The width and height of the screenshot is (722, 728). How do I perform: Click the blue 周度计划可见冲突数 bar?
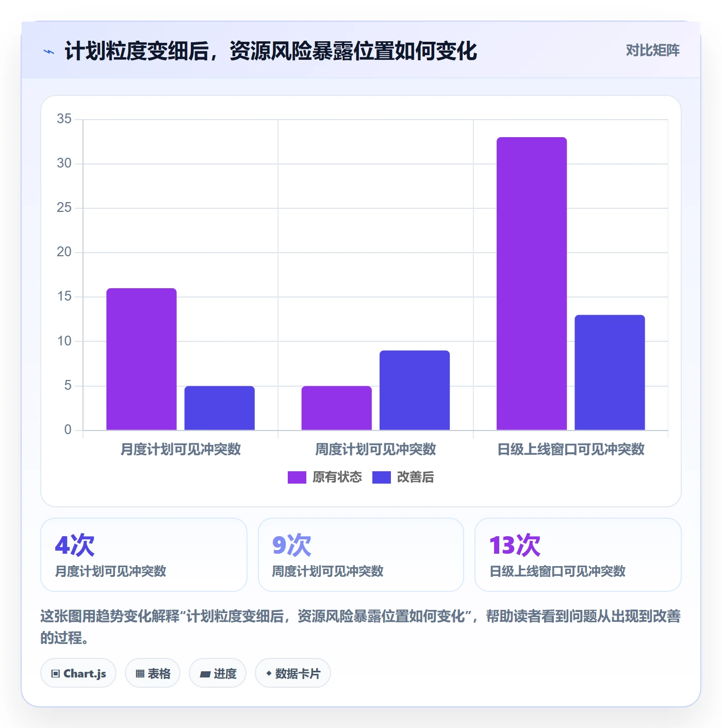point(415,390)
